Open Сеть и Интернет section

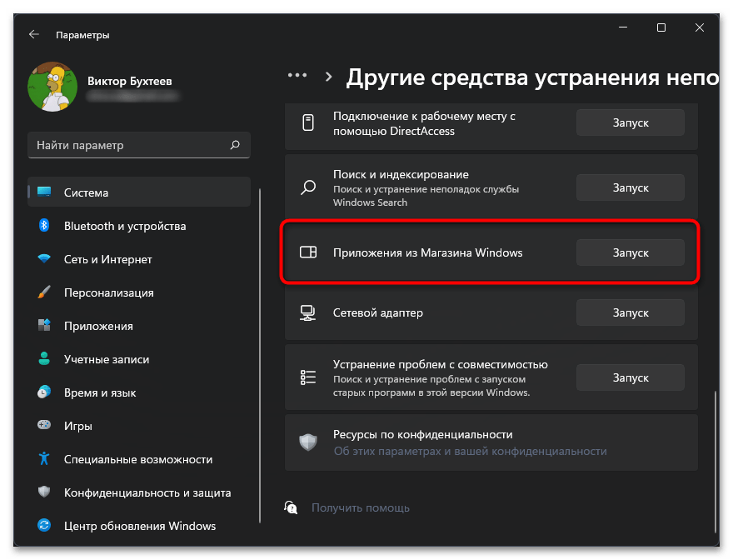pos(139,258)
